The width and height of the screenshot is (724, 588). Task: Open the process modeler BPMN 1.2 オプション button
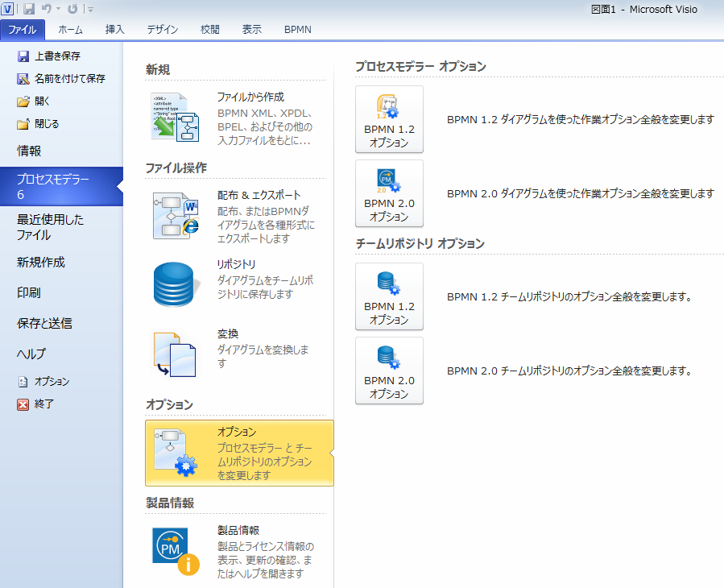[389, 119]
